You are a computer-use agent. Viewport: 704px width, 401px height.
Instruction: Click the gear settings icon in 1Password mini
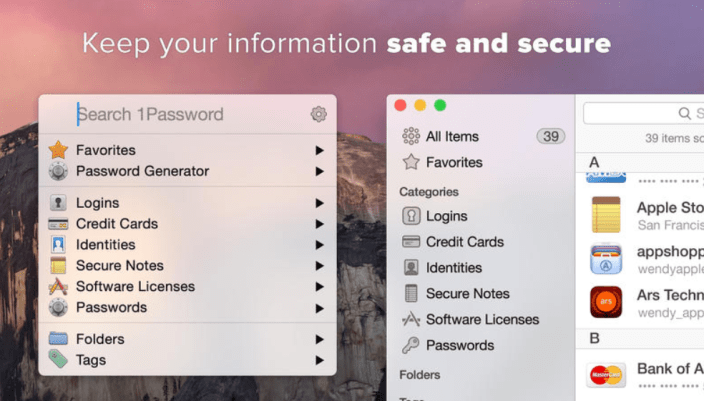pos(319,114)
